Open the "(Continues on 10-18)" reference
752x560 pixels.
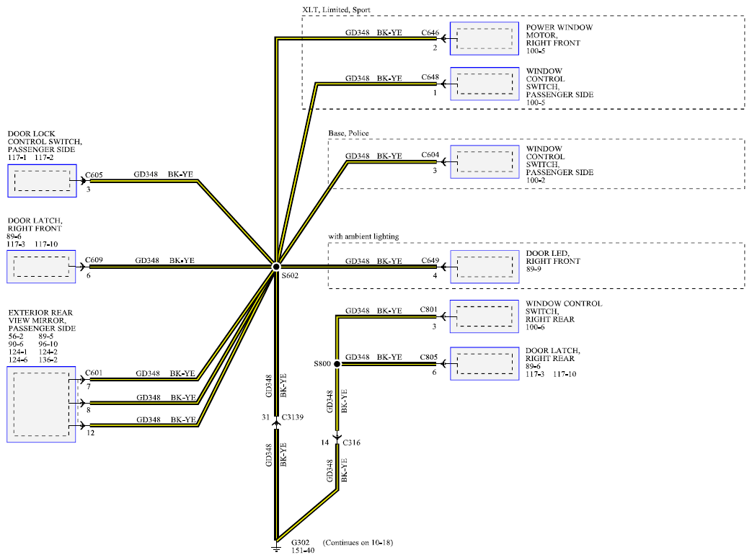[358, 543]
